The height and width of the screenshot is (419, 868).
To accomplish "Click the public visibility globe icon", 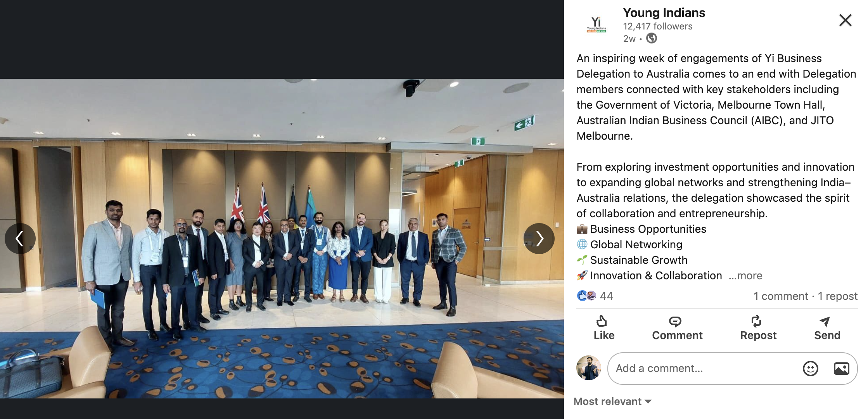I will (x=652, y=38).
